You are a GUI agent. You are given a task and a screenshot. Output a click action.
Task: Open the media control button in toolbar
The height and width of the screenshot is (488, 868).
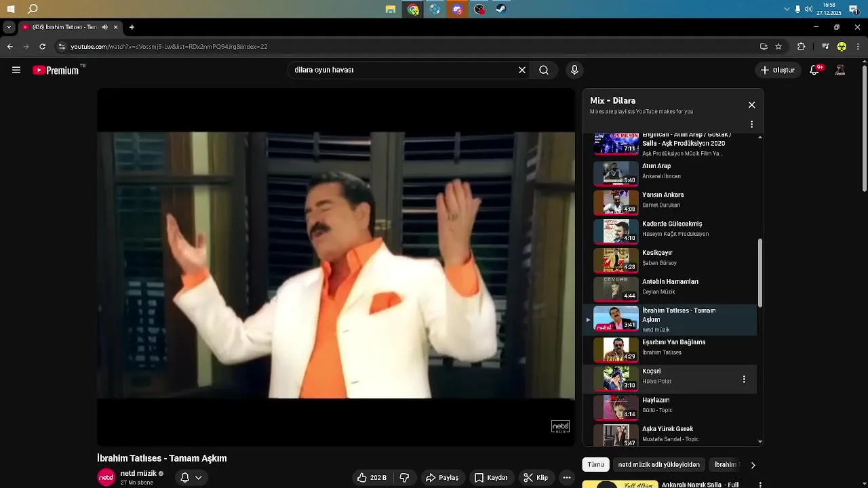[x=825, y=47]
